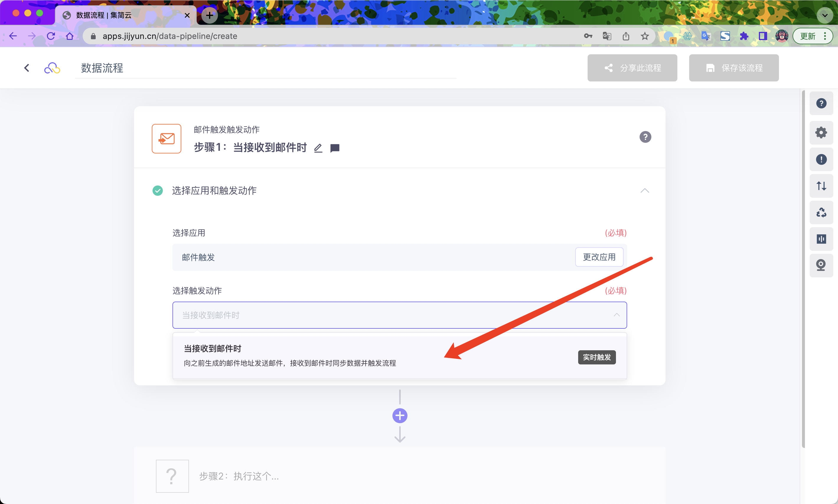Click the 保存该流程 button
838x504 pixels.
tap(734, 68)
